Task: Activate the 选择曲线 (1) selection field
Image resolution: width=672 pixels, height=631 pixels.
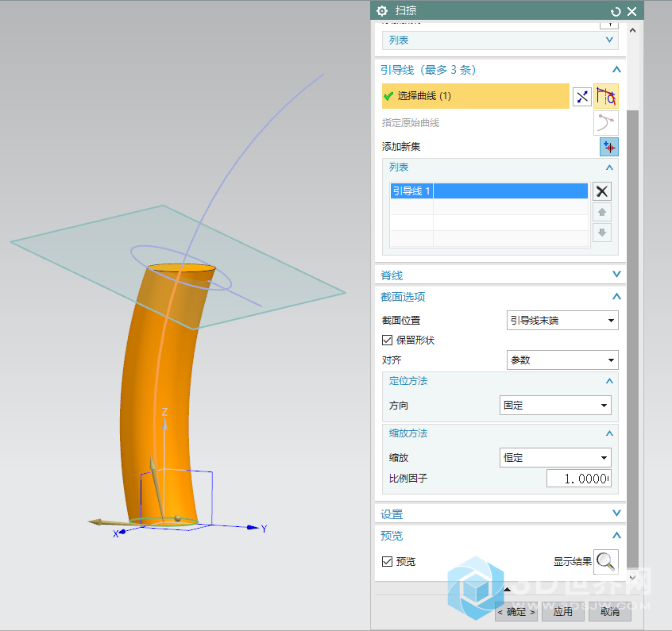Action: (475, 96)
